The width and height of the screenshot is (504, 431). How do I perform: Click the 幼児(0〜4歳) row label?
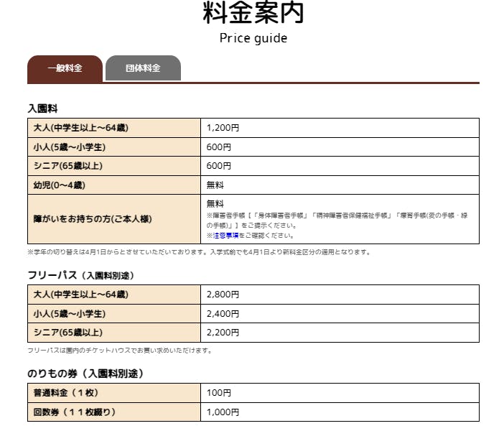[59, 185]
